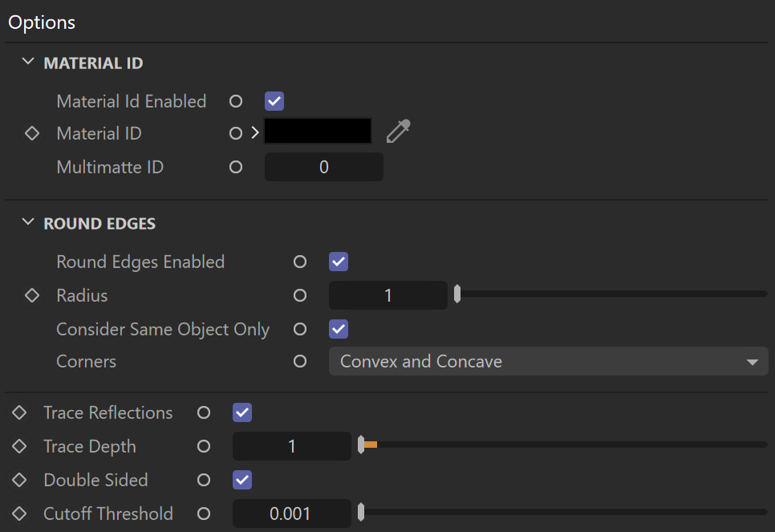Uncheck the Double Sided option
Screen dimensions: 775x532
(242, 480)
